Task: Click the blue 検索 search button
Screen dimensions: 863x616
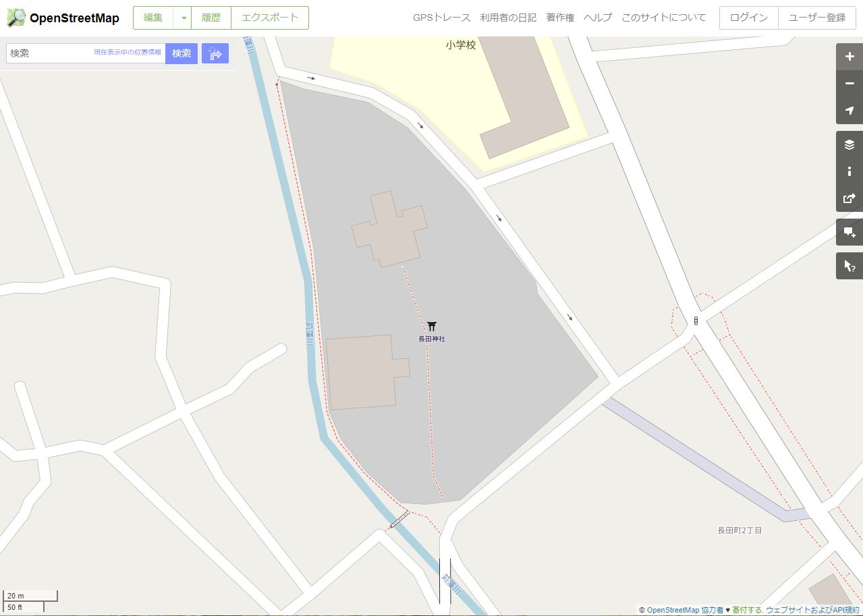Action: tap(182, 53)
